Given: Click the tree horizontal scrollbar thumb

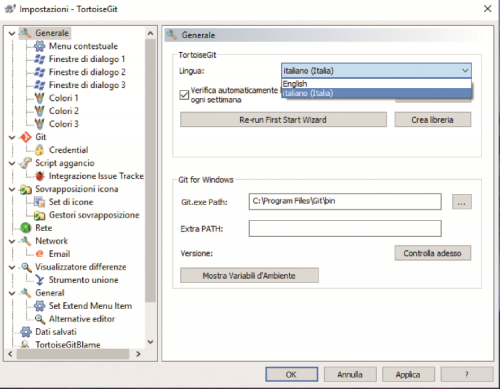Looking at the screenshot, I should (x=73, y=354).
